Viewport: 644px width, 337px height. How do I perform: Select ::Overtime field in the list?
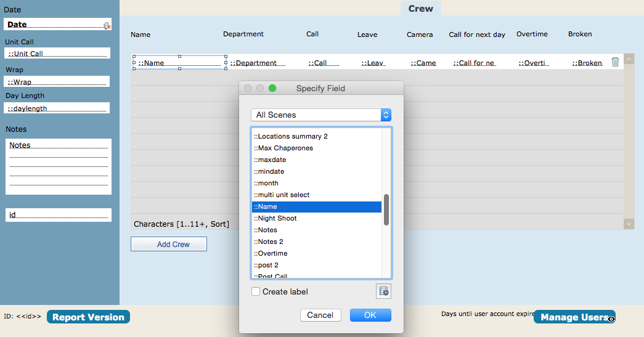pyautogui.click(x=317, y=253)
